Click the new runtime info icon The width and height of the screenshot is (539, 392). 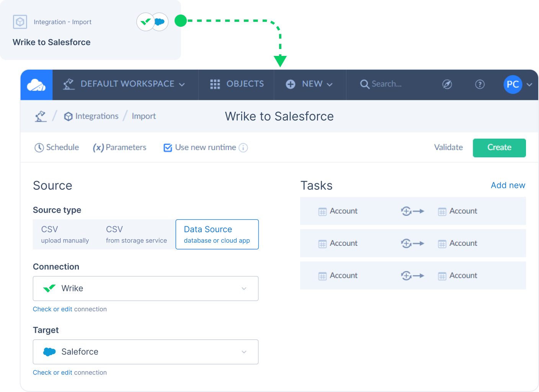coord(243,148)
